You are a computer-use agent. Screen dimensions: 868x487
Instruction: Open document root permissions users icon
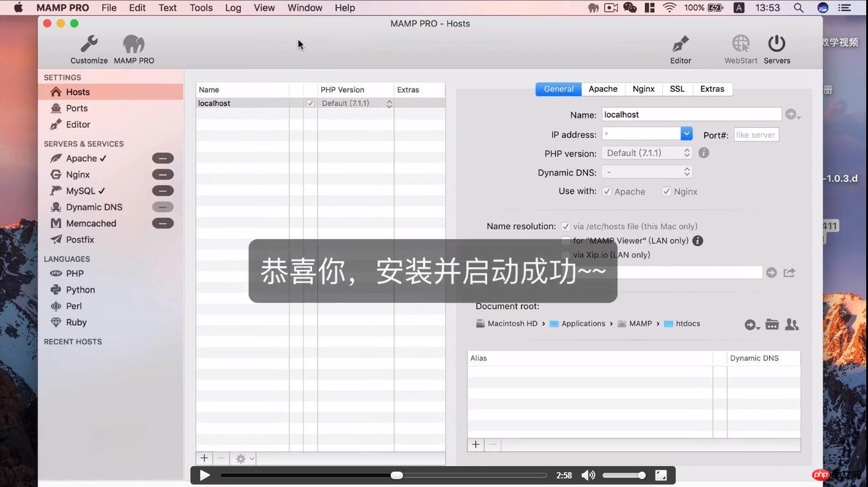(x=792, y=324)
